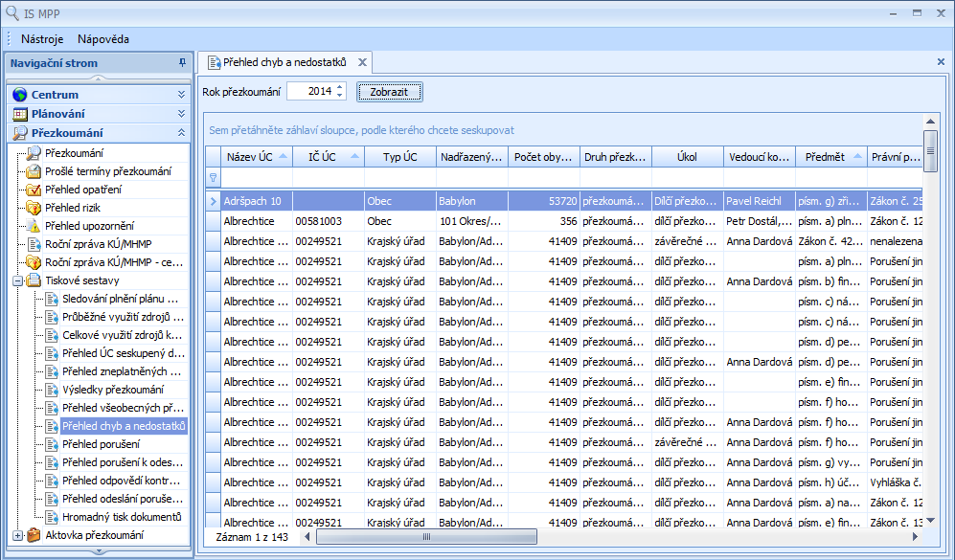Screen dimensions: 955x560
Task: Collapse the Přezkoumání section chevrons
Action: pyautogui.click(x=181, y=133)
